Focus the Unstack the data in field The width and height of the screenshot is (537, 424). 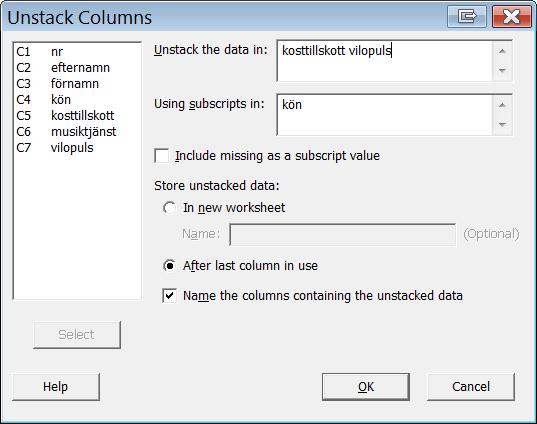(x=385, y=61)
